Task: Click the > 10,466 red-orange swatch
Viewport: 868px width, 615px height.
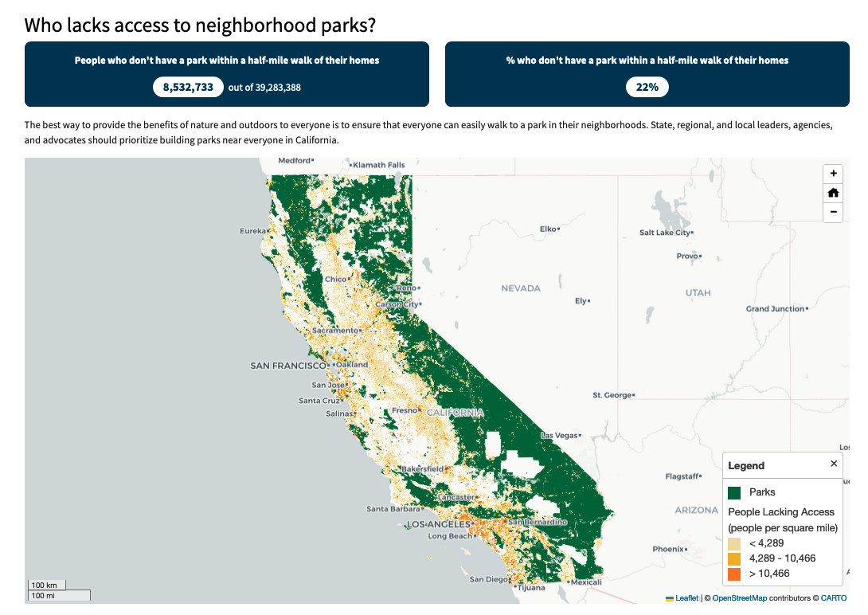Action: [734, 574]
